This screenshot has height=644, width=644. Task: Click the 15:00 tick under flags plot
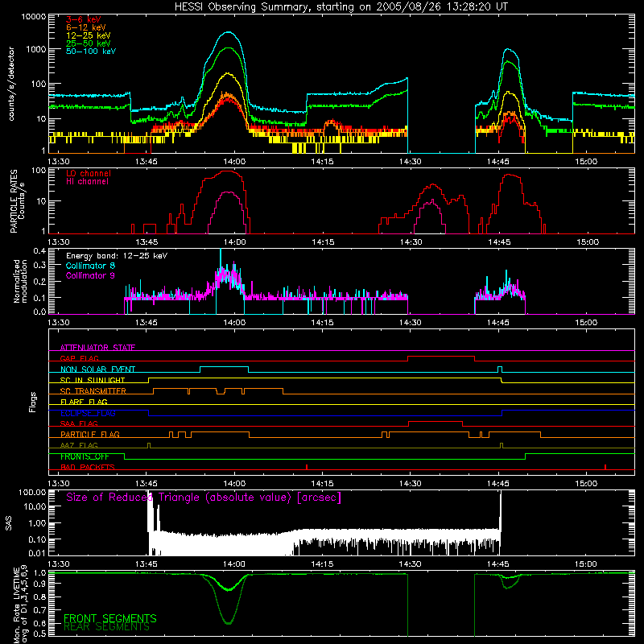[x=586, y=484]
